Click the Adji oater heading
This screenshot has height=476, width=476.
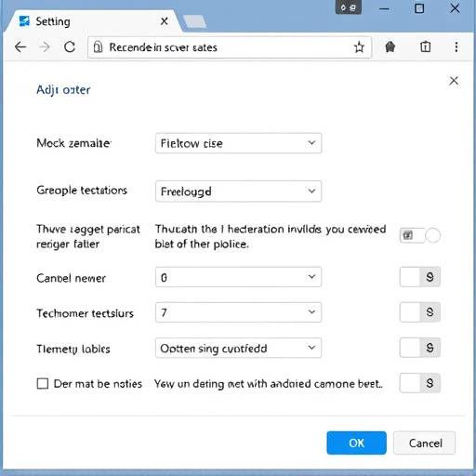(x=63, y=90)
